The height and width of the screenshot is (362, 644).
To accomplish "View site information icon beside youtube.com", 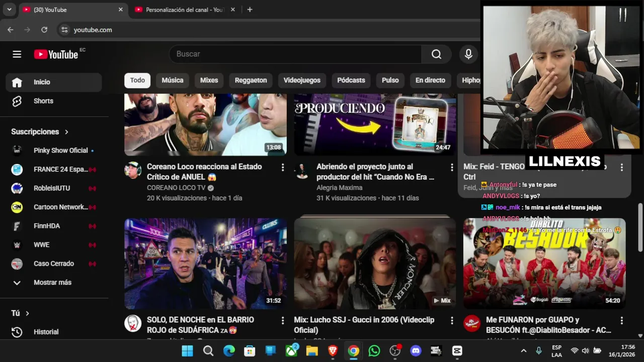I will pyautogui.click(x=64, y=30).
